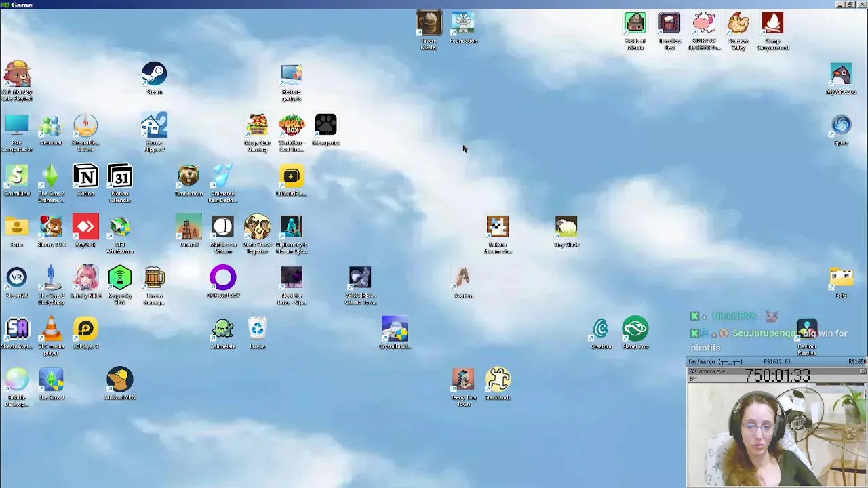Screen dimensions: 868x488
Task: Open the Spore shortcut
Action: (841, 125)
